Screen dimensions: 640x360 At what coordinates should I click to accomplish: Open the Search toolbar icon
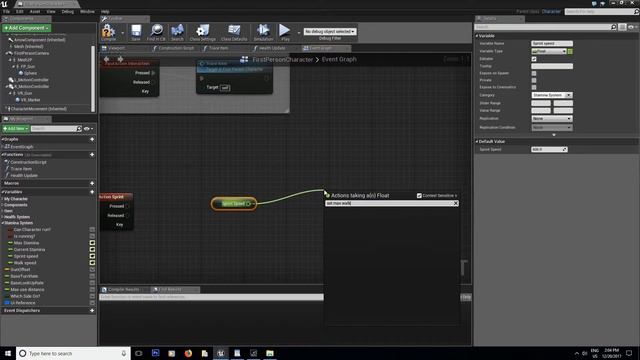(177, 32)
